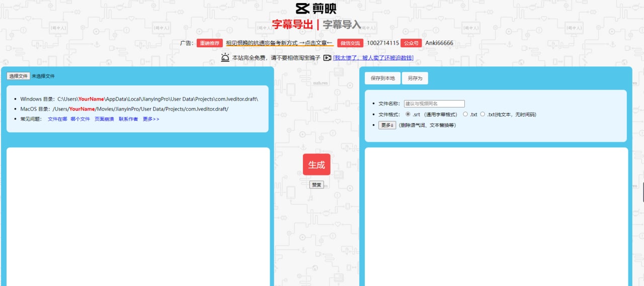This screenshot has width=644, height=286.
Task: Select the plain .txt format radio button
Action: click(465, 114)
